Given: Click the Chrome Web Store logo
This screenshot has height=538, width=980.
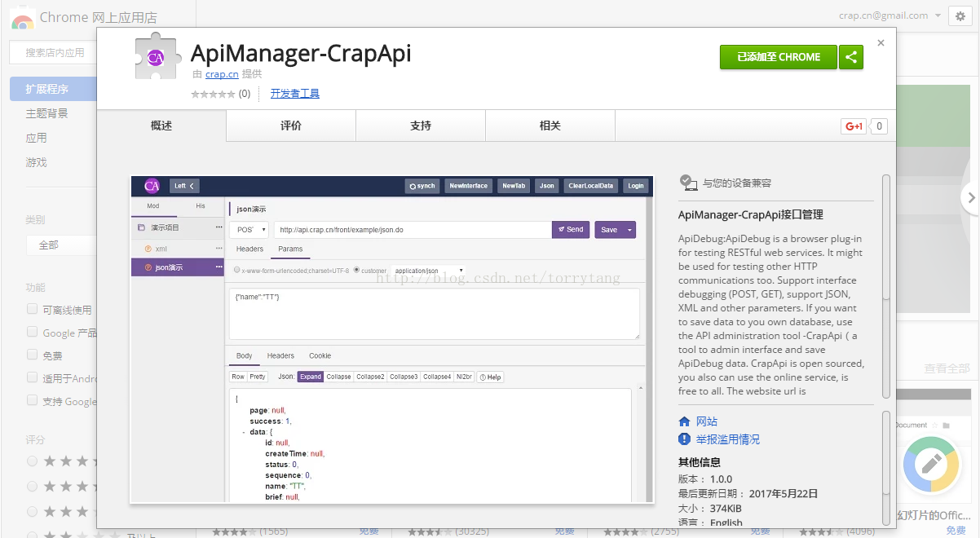Looking at the screenshot, I should [x=23, y=18].
